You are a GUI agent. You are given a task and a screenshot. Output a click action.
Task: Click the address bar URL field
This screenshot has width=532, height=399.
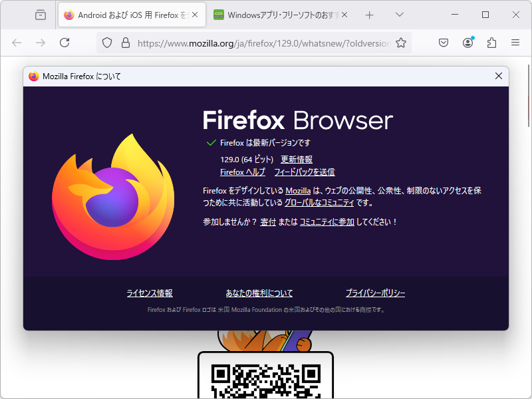coord(259,43)
